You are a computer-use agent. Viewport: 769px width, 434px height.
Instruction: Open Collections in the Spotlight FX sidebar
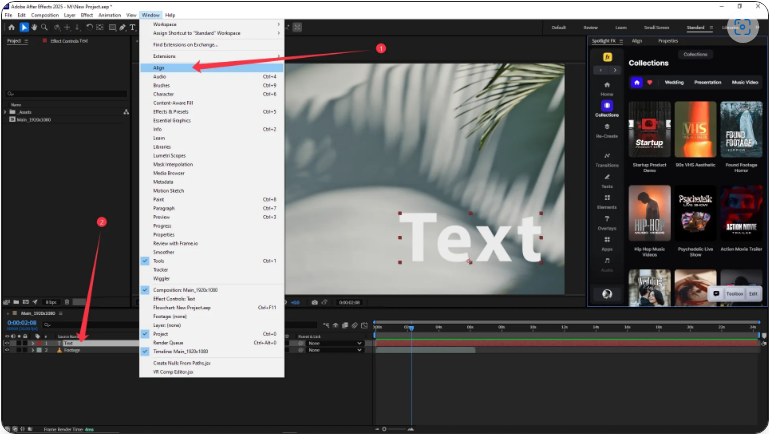(x=607, y=109)
